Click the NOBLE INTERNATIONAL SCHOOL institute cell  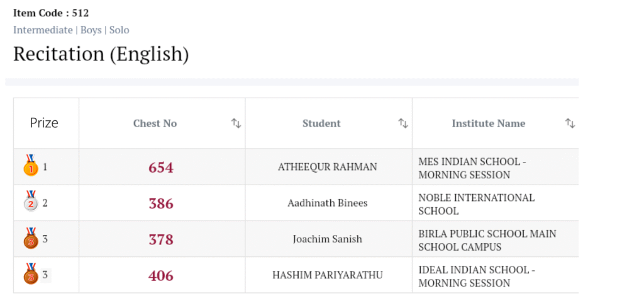click(476, 203)
